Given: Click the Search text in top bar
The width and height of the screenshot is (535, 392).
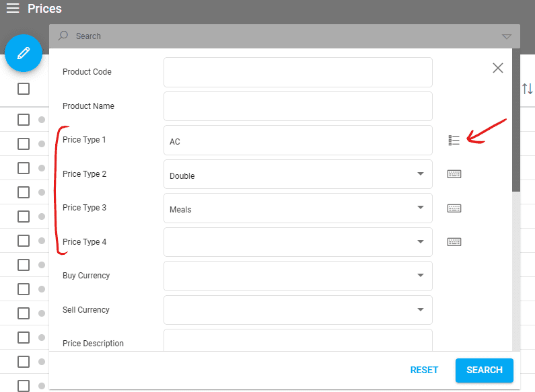Looking at the screenshot, I should click(x=88, y=36).
